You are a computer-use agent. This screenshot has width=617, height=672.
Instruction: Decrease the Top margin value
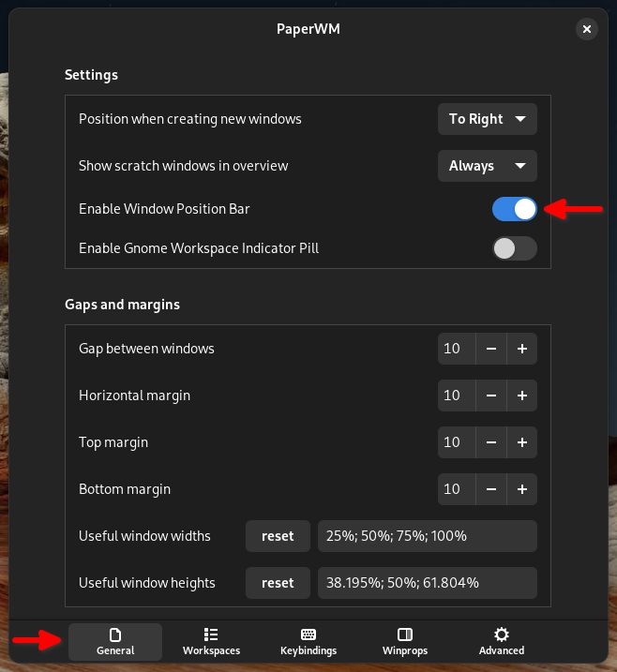[491, 442]
